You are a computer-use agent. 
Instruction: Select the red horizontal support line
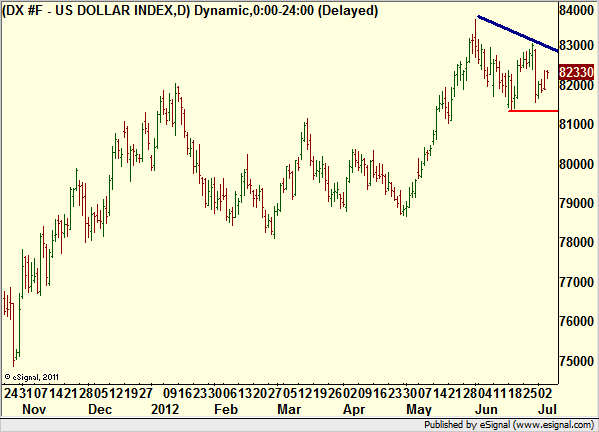[x=533, y=111]
